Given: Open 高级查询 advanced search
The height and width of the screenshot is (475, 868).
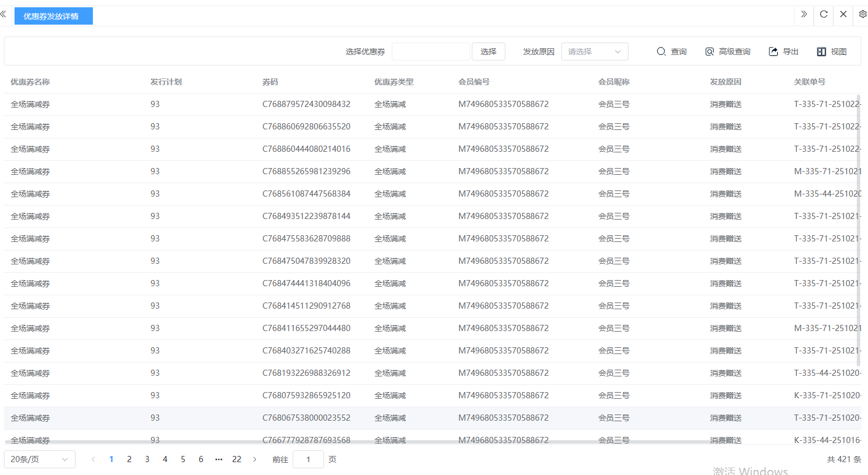Looking at the screenshot, I should (728, 52).
